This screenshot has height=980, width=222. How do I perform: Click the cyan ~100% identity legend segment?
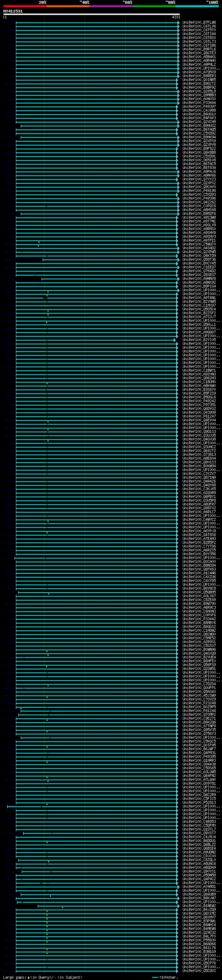[197, 6]
